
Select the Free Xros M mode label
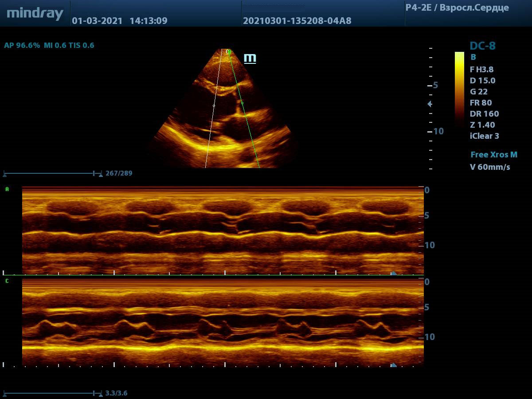[x=493, y=155]
